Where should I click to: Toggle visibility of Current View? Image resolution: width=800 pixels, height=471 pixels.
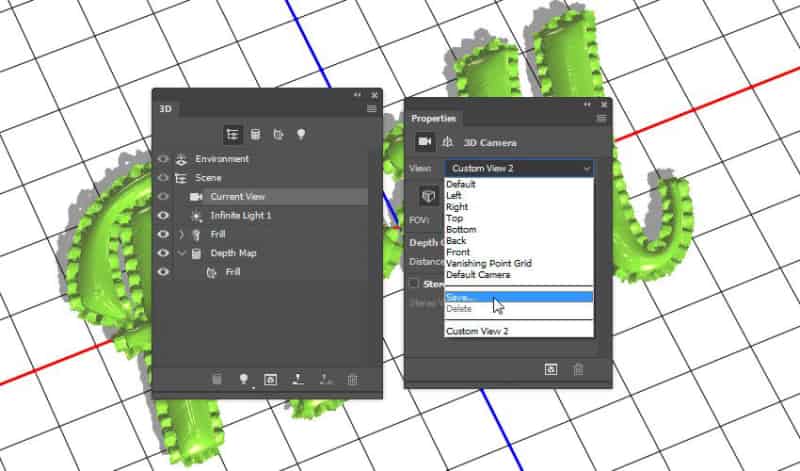[x=163, y=196]
